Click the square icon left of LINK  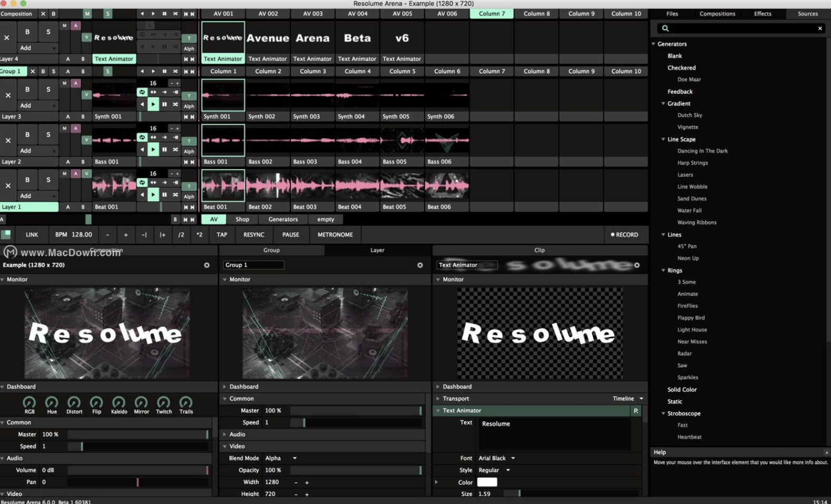pos(6,235)
